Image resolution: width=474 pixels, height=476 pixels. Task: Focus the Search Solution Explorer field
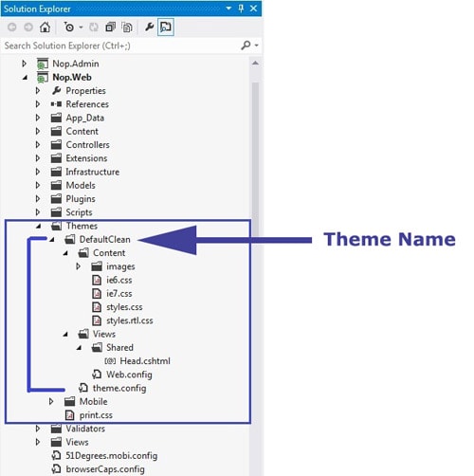[x=121, y=46]
